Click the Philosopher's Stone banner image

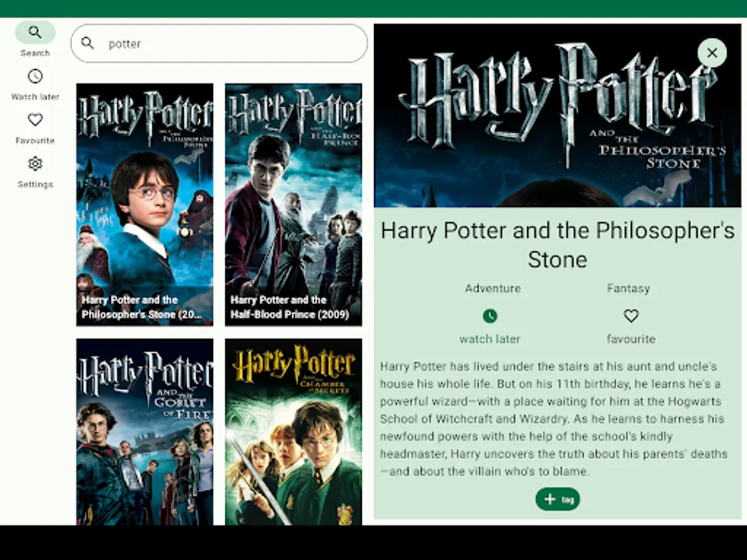[558, 116]
